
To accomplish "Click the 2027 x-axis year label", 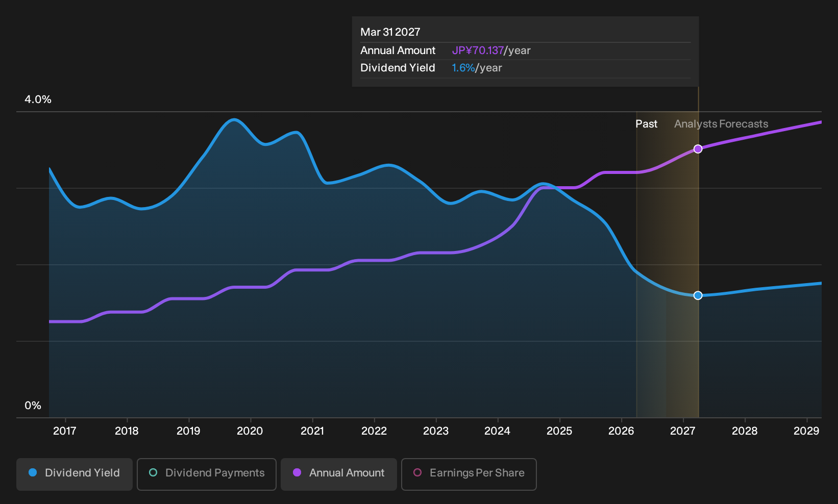I will click(683, 431).
